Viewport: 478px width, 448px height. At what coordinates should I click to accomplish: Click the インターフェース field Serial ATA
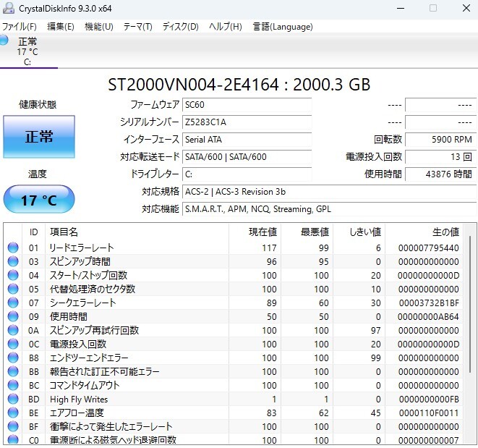pyautogui.click(x=247, y=140)
